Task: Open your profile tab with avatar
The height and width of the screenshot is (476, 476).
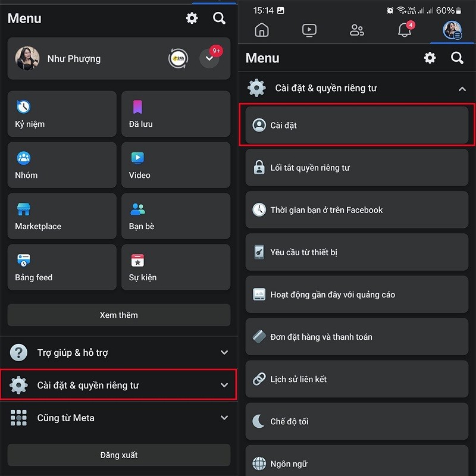Action: pos(452,30)
